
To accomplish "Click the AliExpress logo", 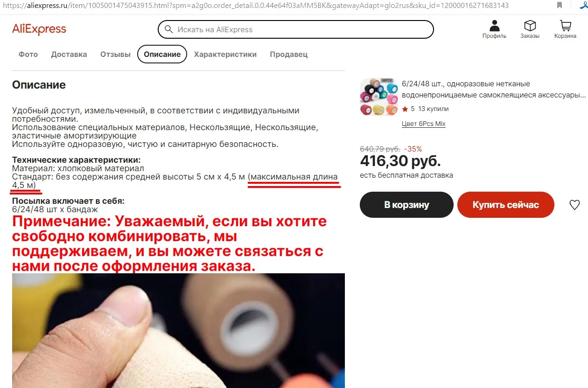I will point(39,29).
